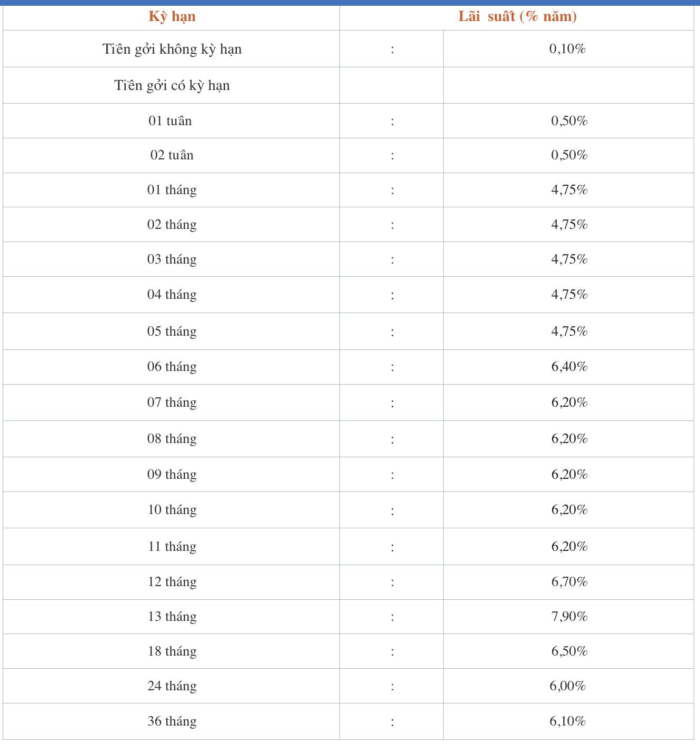The width and height of the screenshot is (700, 744).
Task: Select the '02 tuần' term cell
Action: (x=172, y=155)
